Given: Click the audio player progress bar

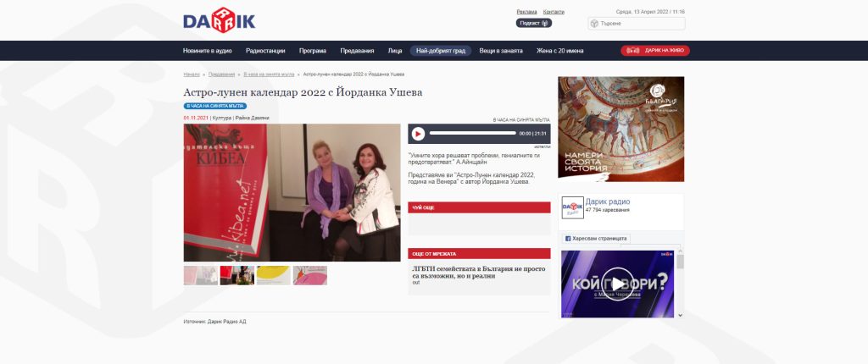Looking at the screenshot, I should [472, 134].
